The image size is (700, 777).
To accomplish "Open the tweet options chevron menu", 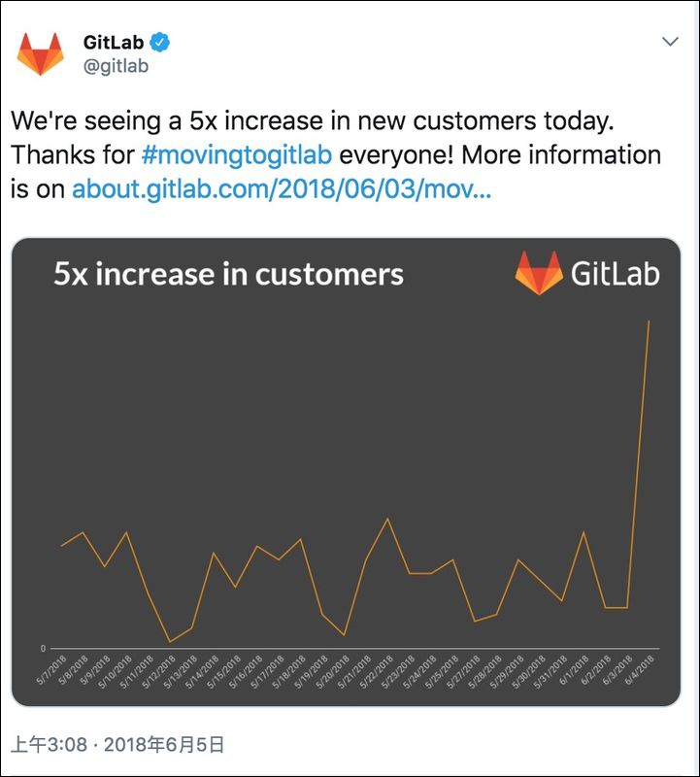I will pyautogui.click(x=670, y=41).
